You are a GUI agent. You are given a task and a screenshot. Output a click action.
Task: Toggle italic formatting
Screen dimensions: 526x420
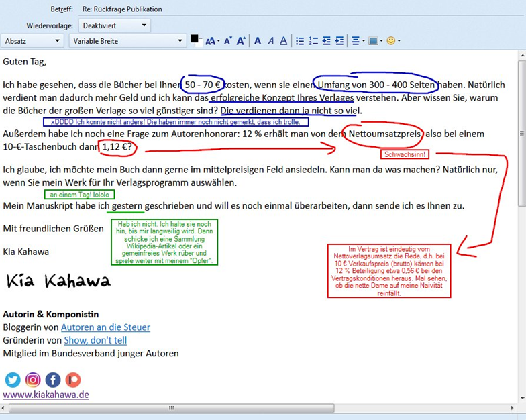click(271, 41)
